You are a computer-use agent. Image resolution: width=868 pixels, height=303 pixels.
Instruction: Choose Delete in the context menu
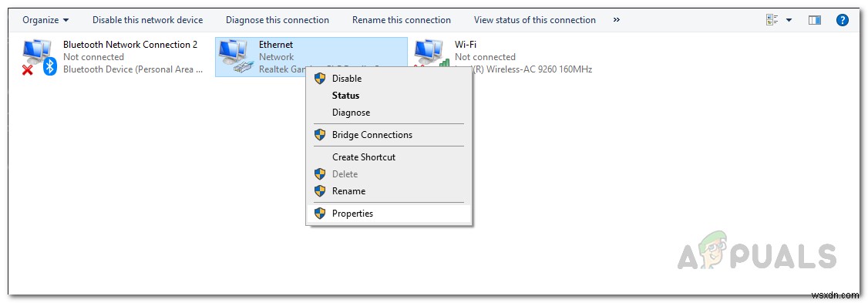[389, 174]
